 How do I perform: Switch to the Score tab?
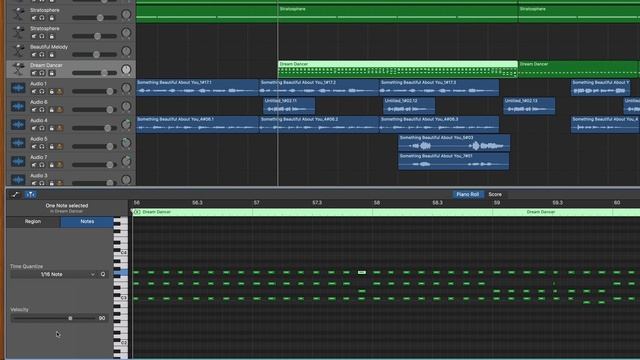[x=495, y=195]
